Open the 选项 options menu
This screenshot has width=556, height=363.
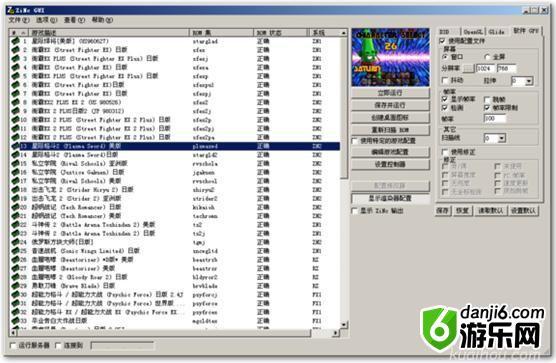tap(46, 20)
